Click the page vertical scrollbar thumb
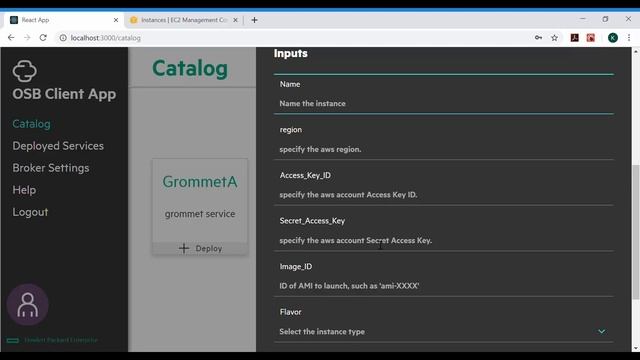This screenshot has height=360, width=640. [636, 232]
